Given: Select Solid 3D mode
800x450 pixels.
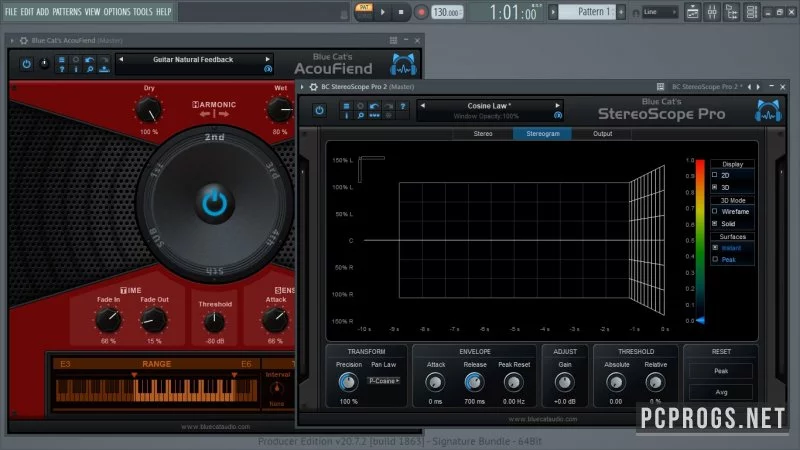Looking at the screenshot, I should click(x=724, y=223).
